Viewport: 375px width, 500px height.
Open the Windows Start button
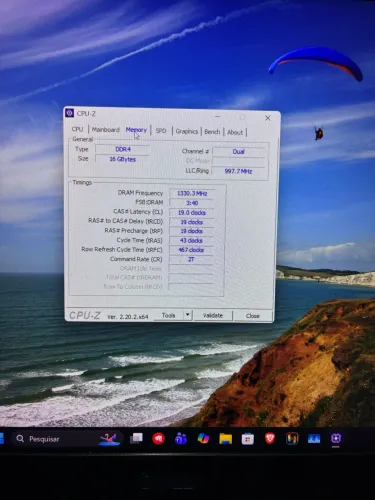point(2,439)
